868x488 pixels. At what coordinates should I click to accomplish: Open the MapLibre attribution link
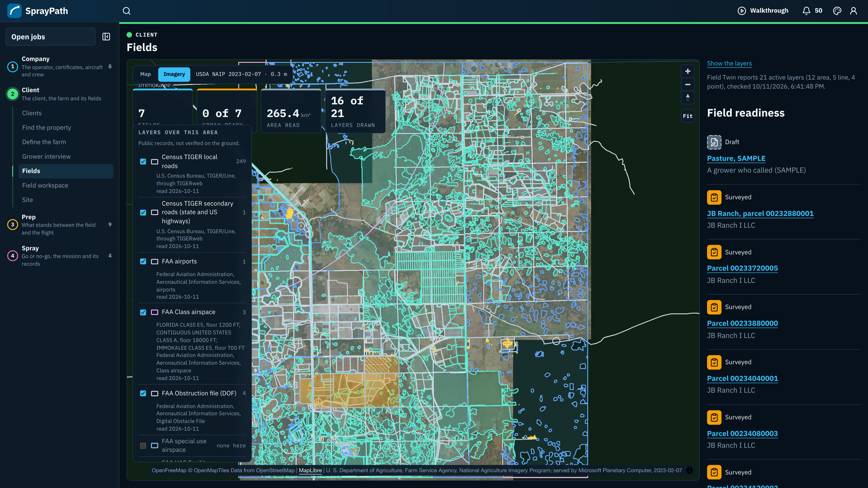point(310,470)
